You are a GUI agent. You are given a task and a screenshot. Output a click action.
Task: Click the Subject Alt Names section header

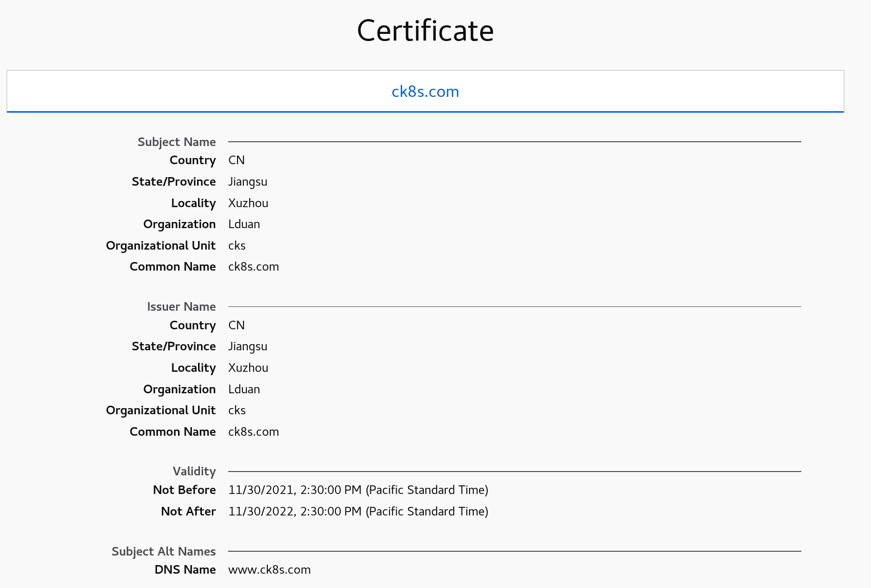point(164,551)
